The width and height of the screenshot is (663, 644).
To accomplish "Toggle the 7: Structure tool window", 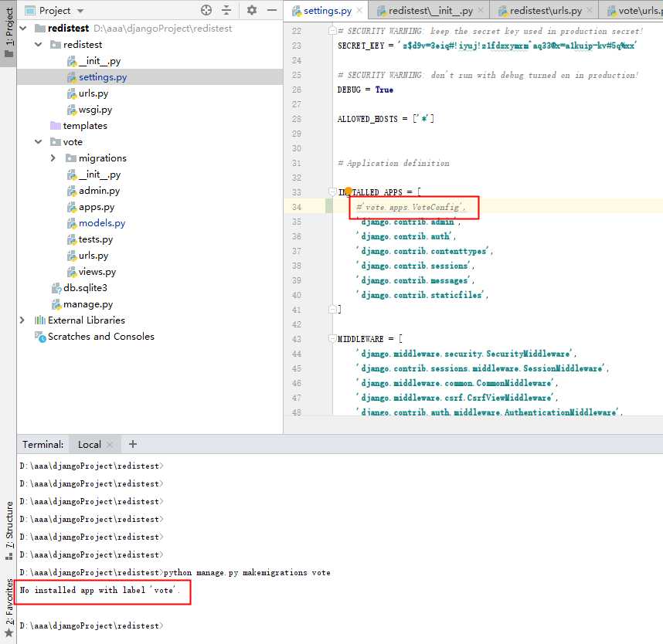I will coord(8,530).
